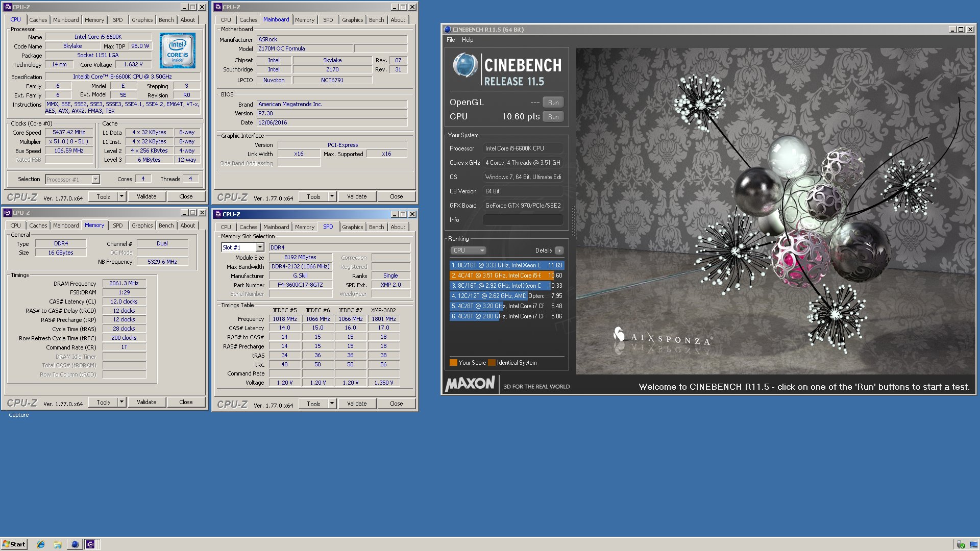
Task: Open Help menu in Cinebench
Action: click(x=468, y=40)
